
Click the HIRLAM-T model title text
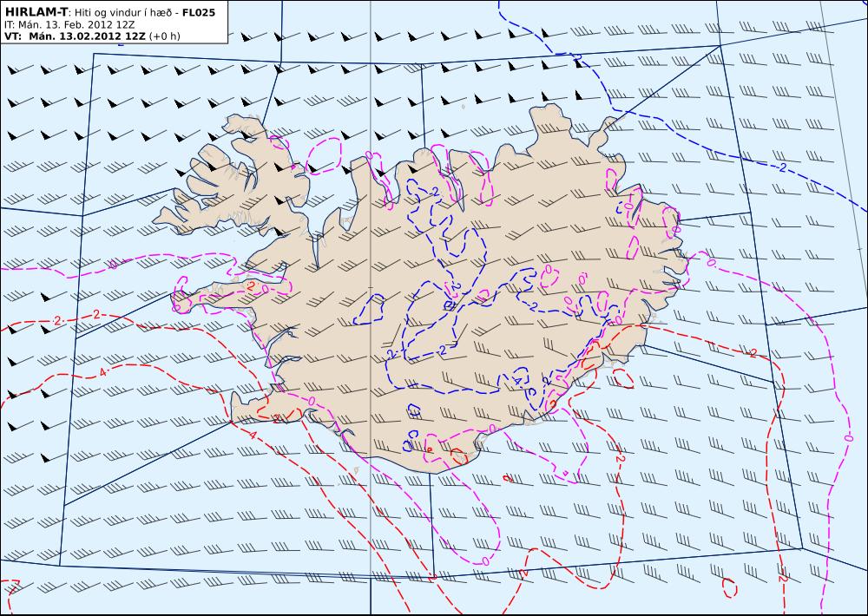pyautogui.click(x=36, y=11)
